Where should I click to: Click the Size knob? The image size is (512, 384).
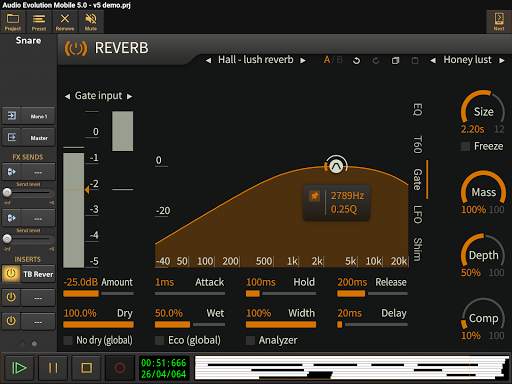(x=483, y=111)
